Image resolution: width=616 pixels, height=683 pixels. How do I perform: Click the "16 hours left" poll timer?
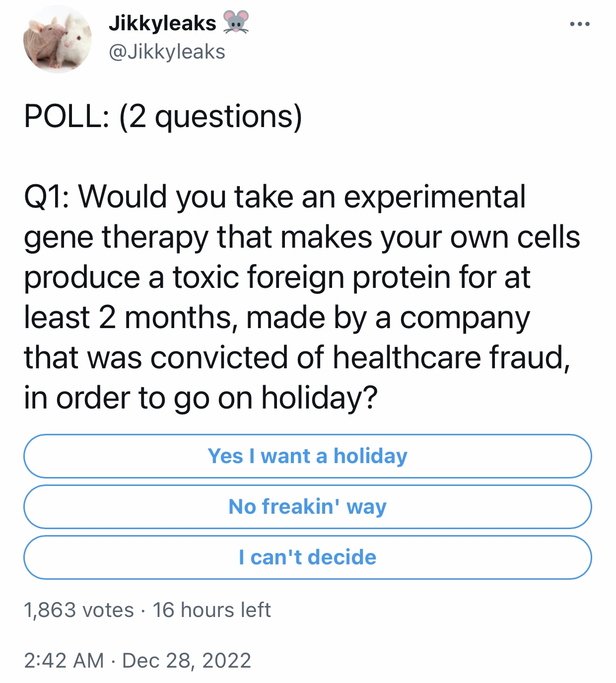tap(212, 610)
